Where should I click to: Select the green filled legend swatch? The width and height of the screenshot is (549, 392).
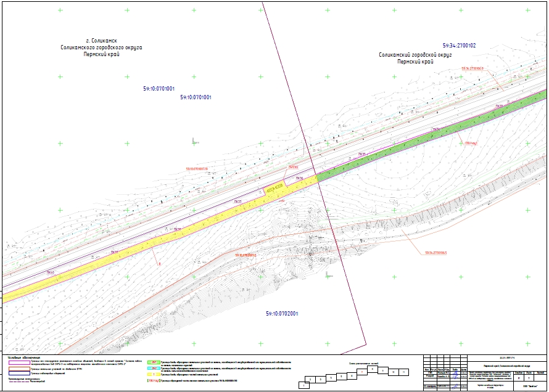click(x=154, y=362)
